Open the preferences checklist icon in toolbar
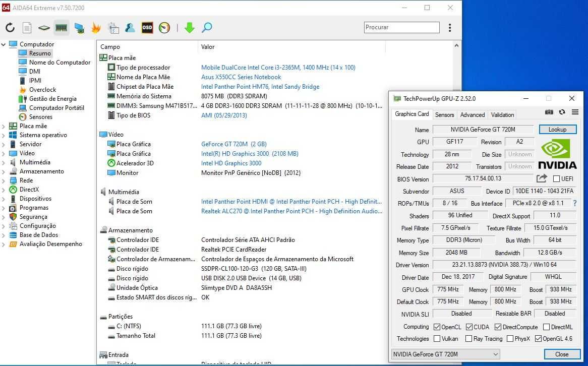The width and height of the screenshot is (588, 366). tap(113, 28)
